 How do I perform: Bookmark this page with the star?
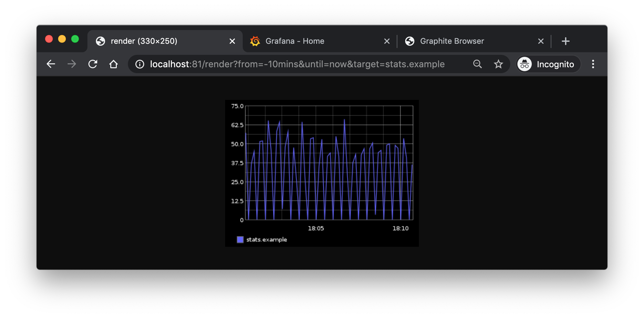tap(498, 64)
